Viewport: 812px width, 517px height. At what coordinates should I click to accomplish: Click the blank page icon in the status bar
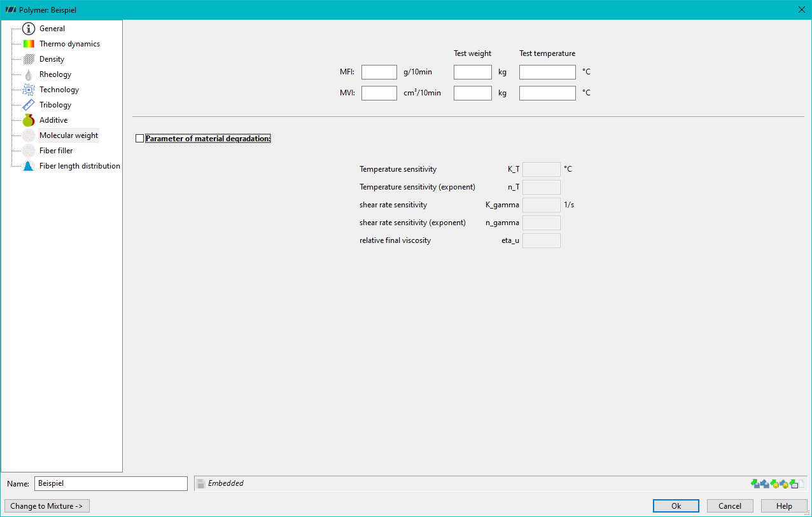(801, 483)
